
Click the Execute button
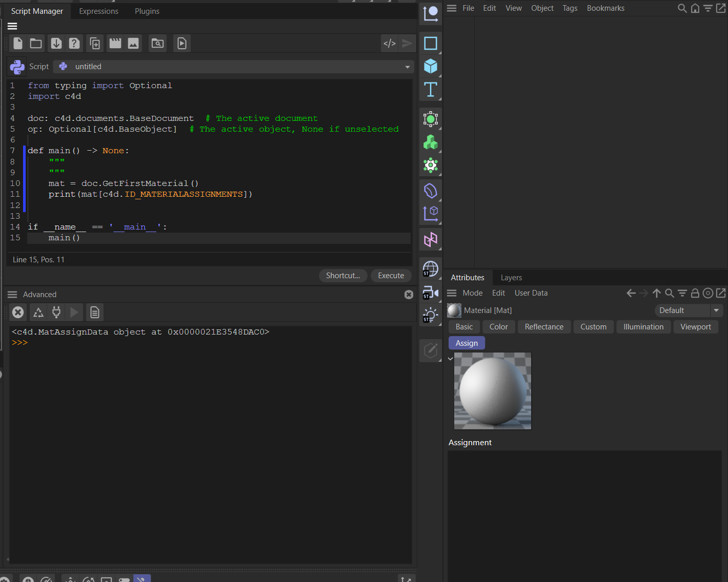391,276
